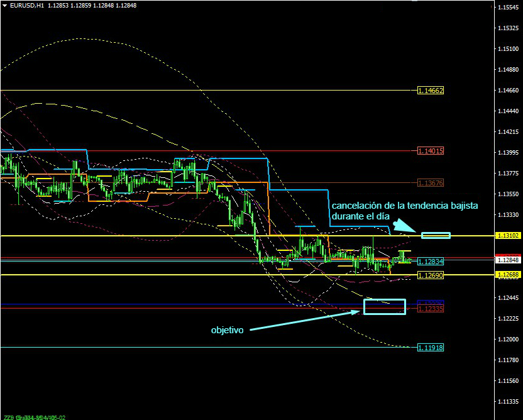Click the cyan objetivo target rectangle
Viewport: 523px width, 420px height.
pos(385,306)
